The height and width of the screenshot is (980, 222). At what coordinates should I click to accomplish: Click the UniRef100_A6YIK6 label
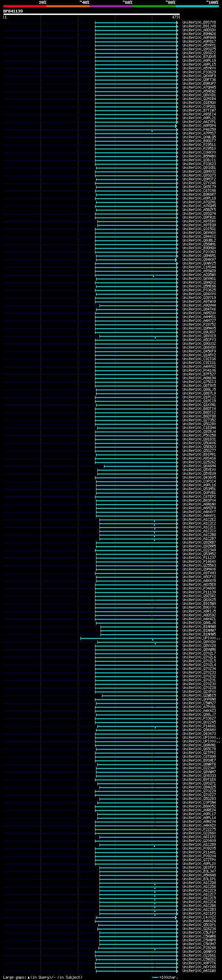pyautogui.click(x=199, y=967)
